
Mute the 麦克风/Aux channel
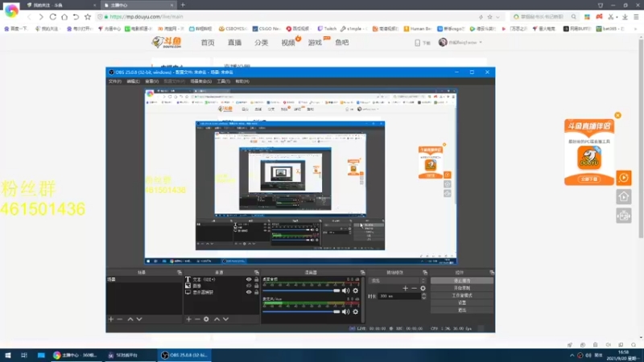pyautogui.click(x=346, y=311)
